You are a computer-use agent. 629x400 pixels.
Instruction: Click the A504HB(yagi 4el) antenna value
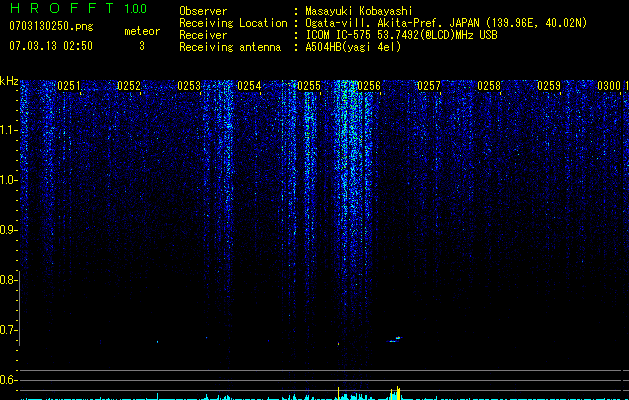(353, 47)
